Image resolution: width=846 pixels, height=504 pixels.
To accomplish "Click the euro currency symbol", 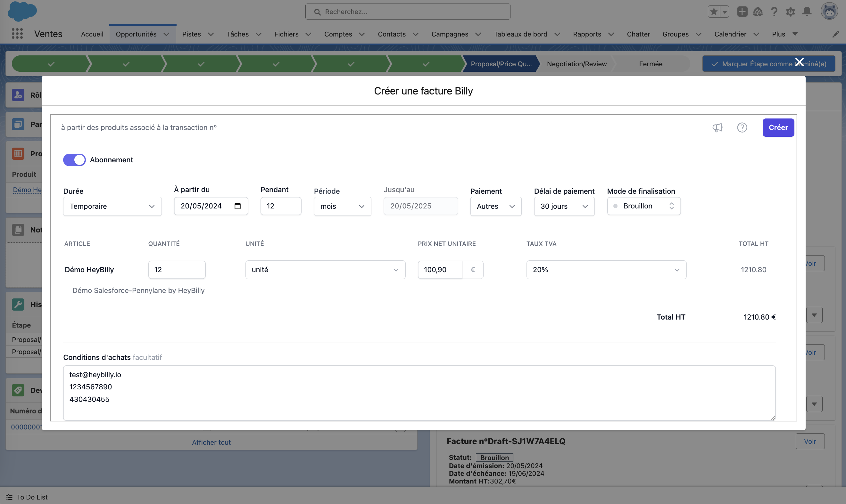I will click(x=473, y=270).
